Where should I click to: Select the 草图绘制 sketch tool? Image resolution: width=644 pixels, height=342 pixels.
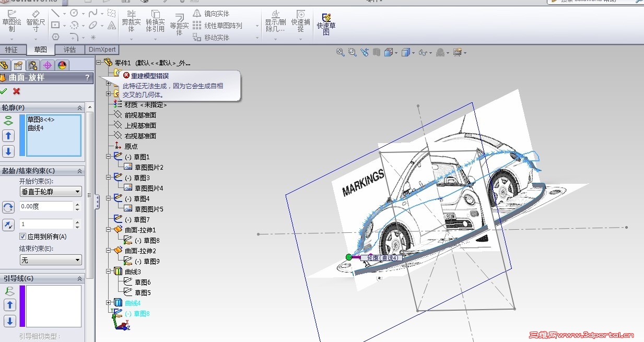[11, 21]
